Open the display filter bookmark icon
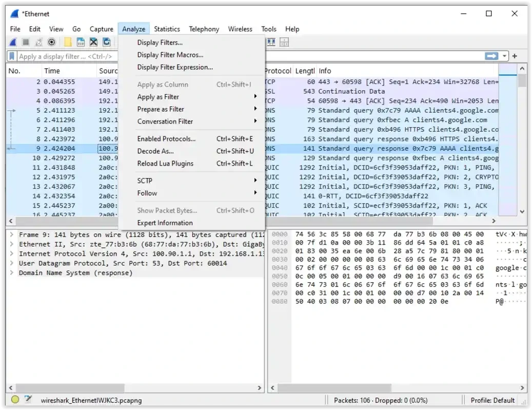 pyautogui.click(x=12, y=56)
